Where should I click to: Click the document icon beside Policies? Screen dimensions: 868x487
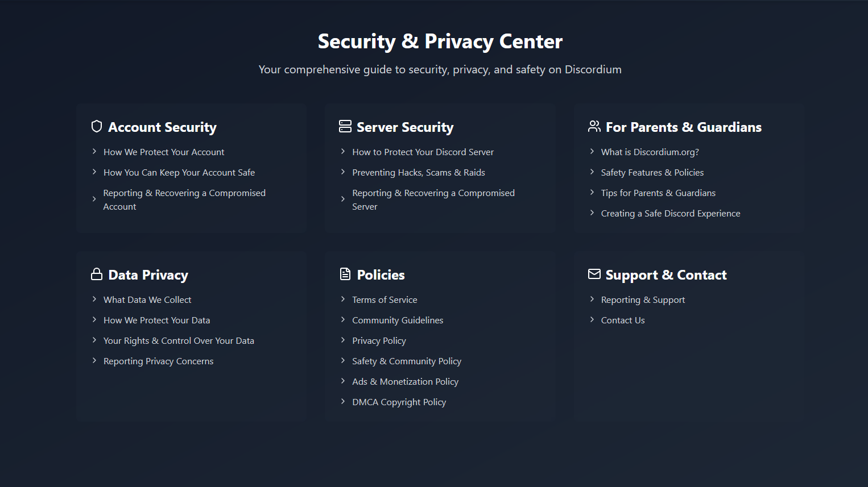[345, 274]
